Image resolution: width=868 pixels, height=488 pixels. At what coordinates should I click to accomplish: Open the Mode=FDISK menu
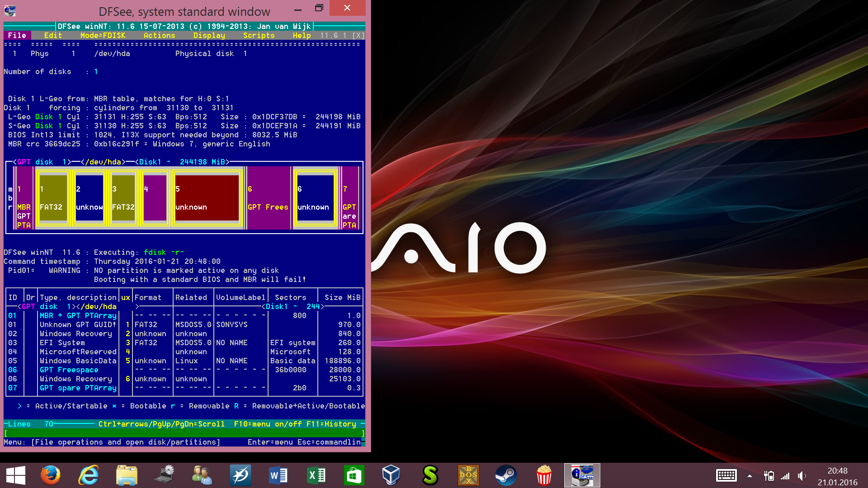pyautogui.click(x=103, y=35)
